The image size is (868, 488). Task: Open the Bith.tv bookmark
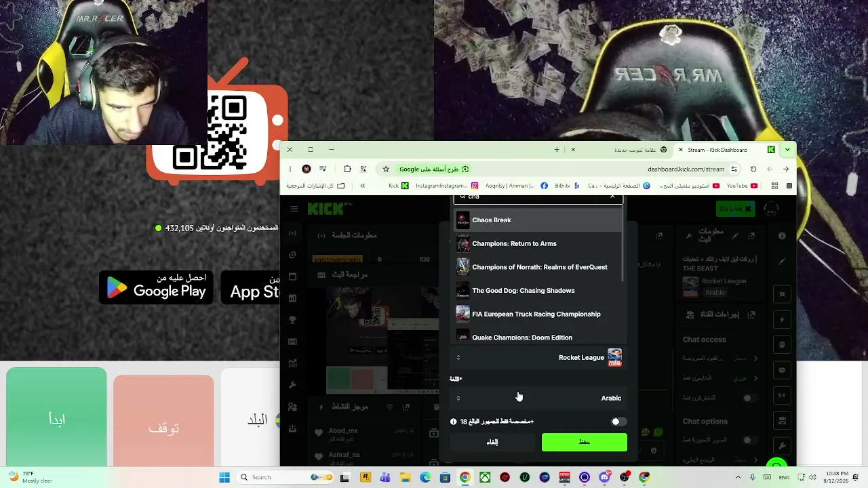coord(567,186)
